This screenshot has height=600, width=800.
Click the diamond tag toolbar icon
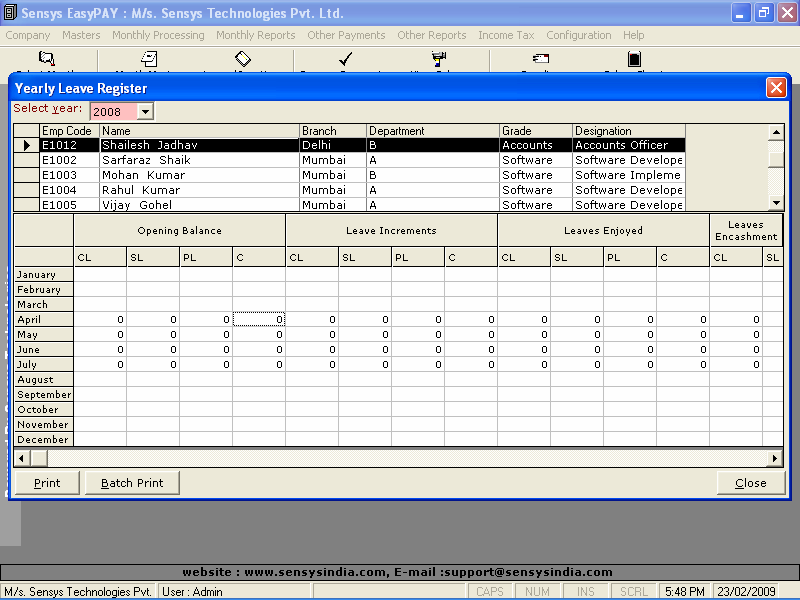pos(243,59)
